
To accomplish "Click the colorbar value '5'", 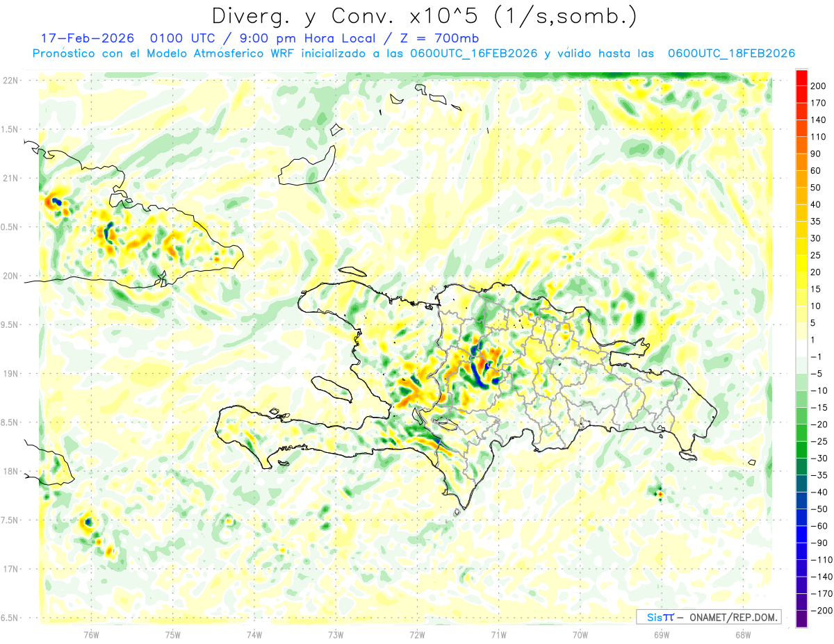I will click(814, 323).
